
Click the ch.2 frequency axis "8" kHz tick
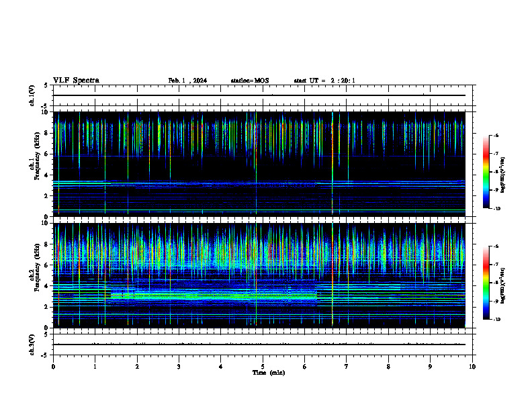47,244
